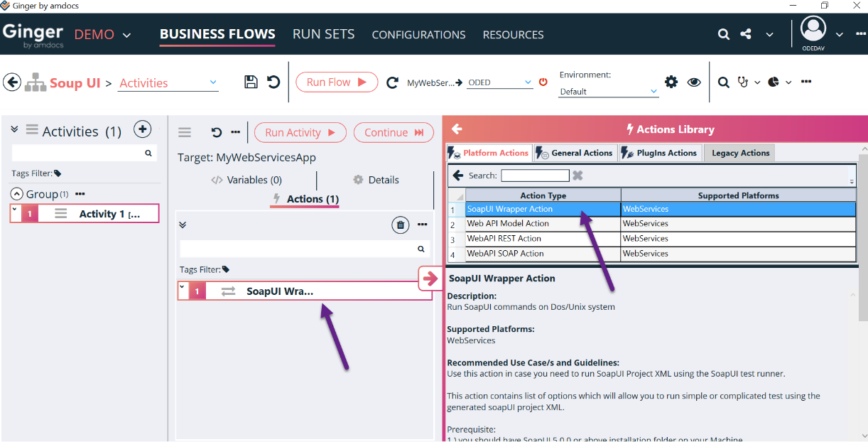The image size is (868, 442).
Task: Expand the dropdown arrow beside the stethoscope icon
Action: pos(756,82)
